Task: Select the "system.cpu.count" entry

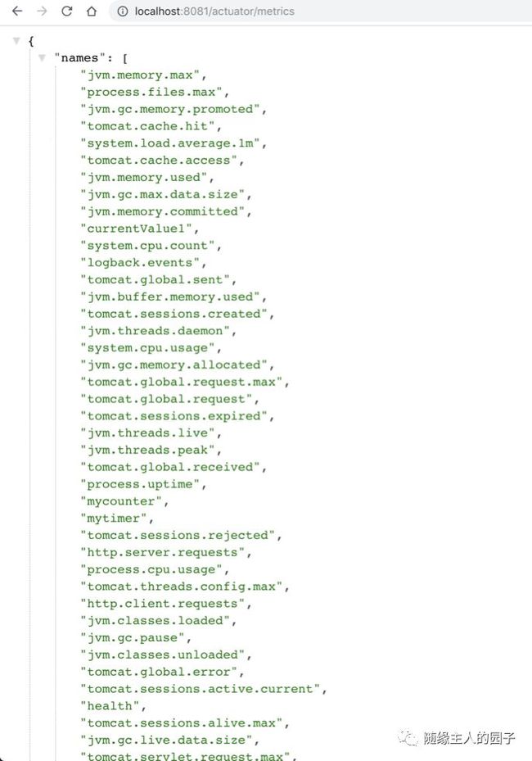Action: [147, 246]
